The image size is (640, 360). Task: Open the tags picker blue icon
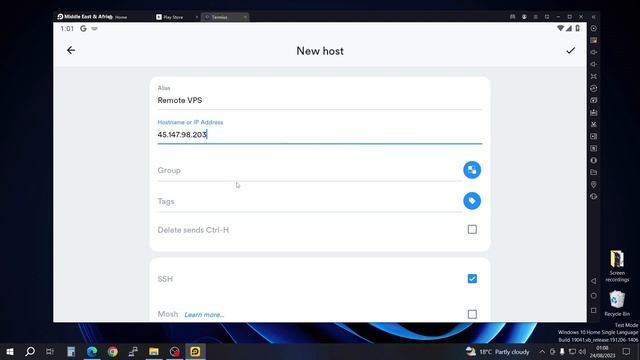tap(472, 201)
